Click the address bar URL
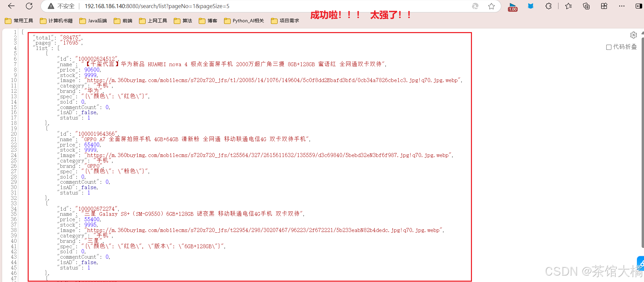Screen dimensions: 644x282 tap(157, 6)
